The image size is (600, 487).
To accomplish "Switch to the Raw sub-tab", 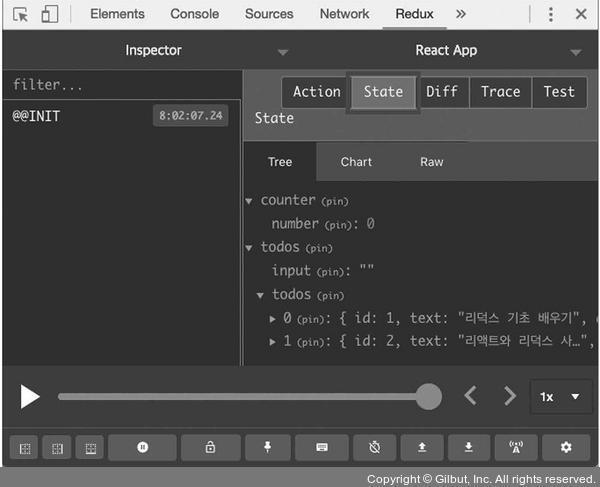I will coord(432,162).
